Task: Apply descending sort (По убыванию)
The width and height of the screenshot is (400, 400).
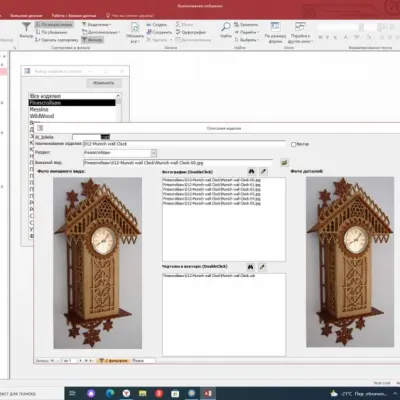Action: pos(51,32)
